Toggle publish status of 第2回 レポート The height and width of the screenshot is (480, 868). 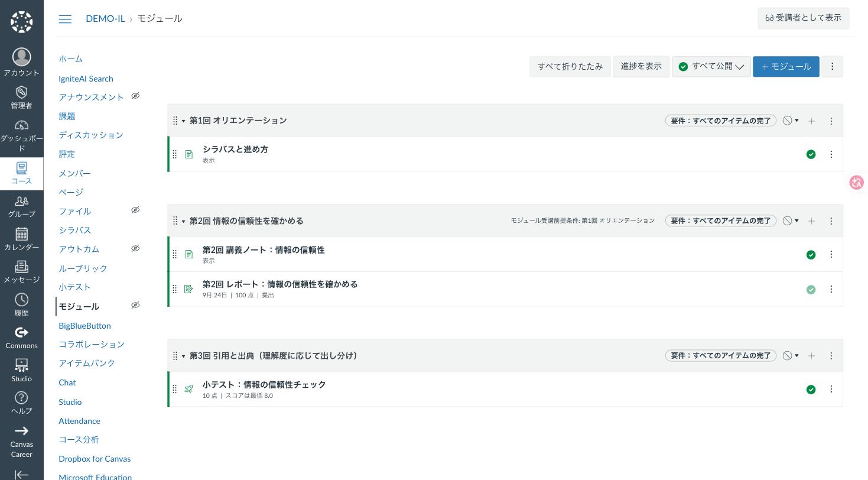coord(811,290)
